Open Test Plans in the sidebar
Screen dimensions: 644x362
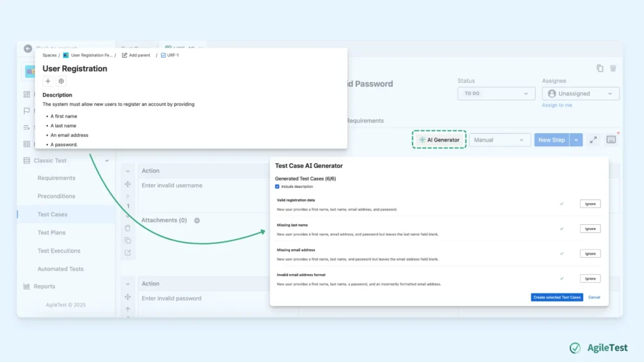point(52,233)
